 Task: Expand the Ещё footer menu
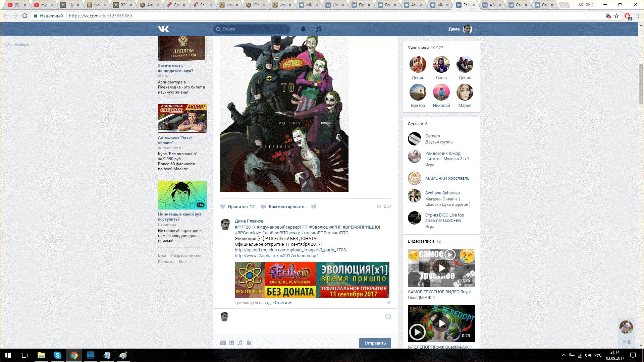[184, 262]
